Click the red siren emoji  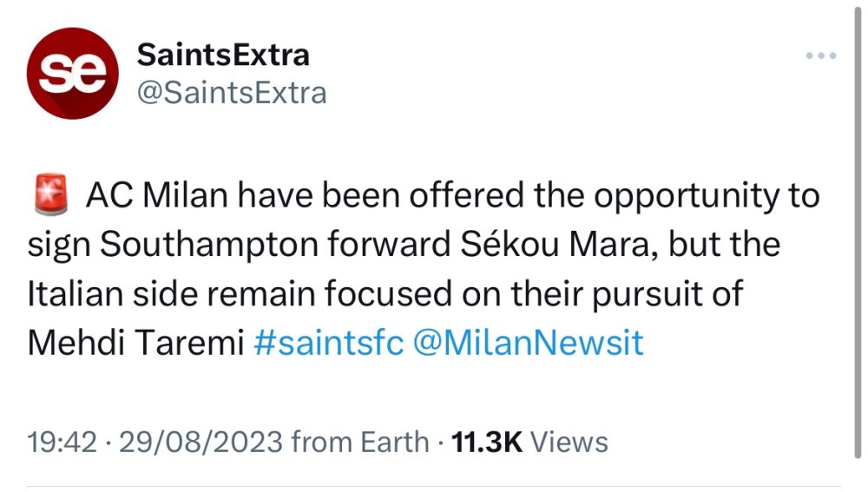(49, 196)
